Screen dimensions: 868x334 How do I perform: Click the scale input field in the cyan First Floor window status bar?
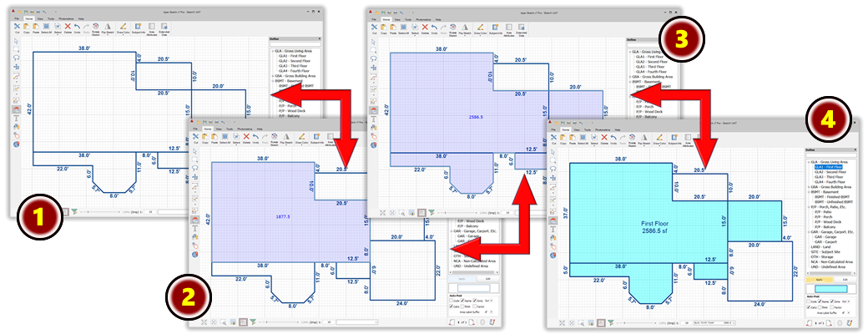686,323
